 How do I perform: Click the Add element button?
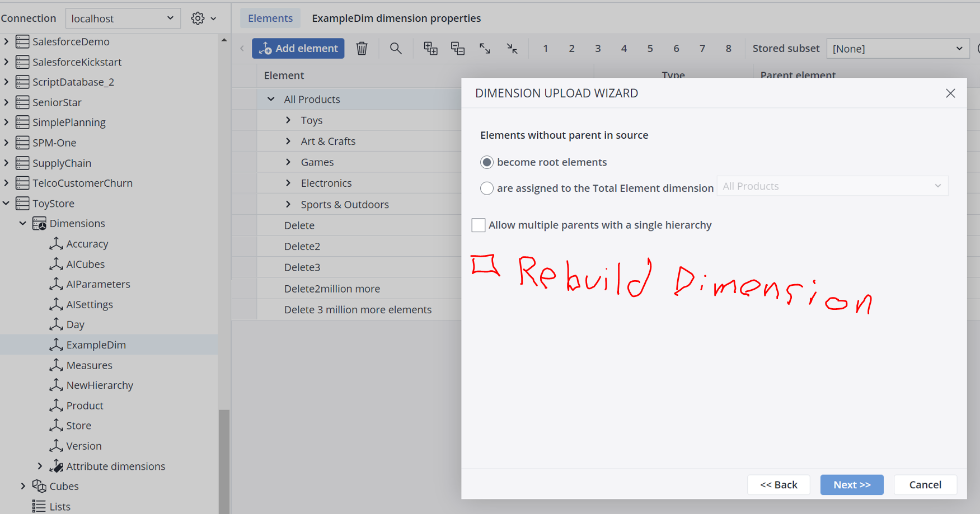coord(298,49)
